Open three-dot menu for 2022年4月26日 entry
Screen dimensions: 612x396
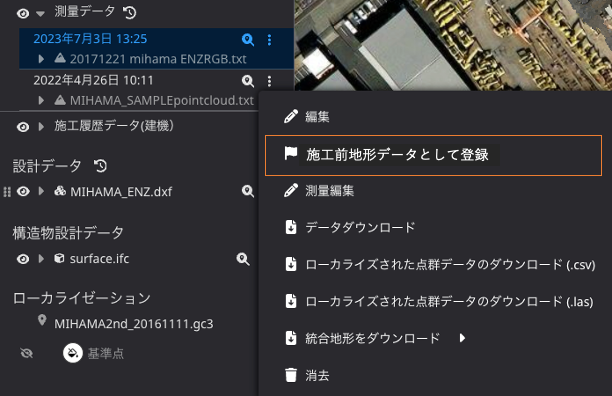[x=269, y=81]
